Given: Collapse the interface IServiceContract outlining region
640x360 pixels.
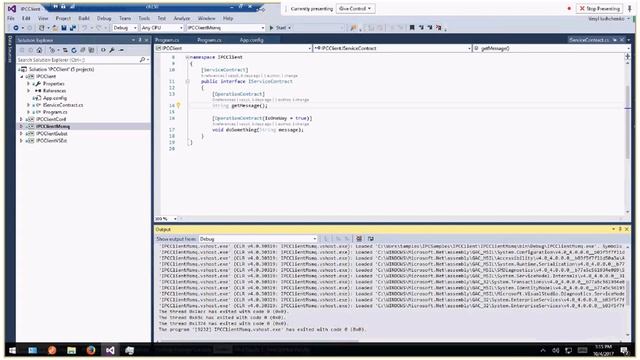Looking at the screenshot, I should (187, 81).
